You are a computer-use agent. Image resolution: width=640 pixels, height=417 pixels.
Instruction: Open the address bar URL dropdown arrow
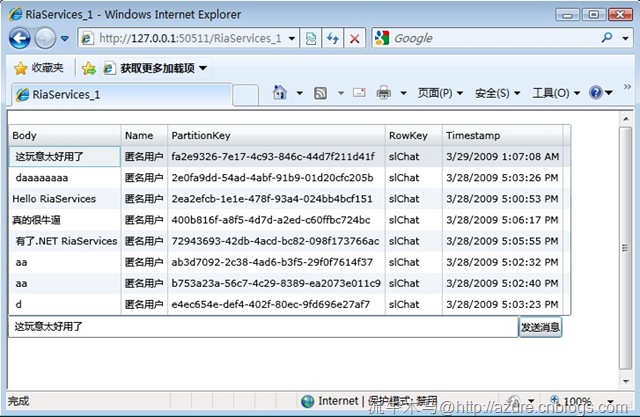[294, 38]
